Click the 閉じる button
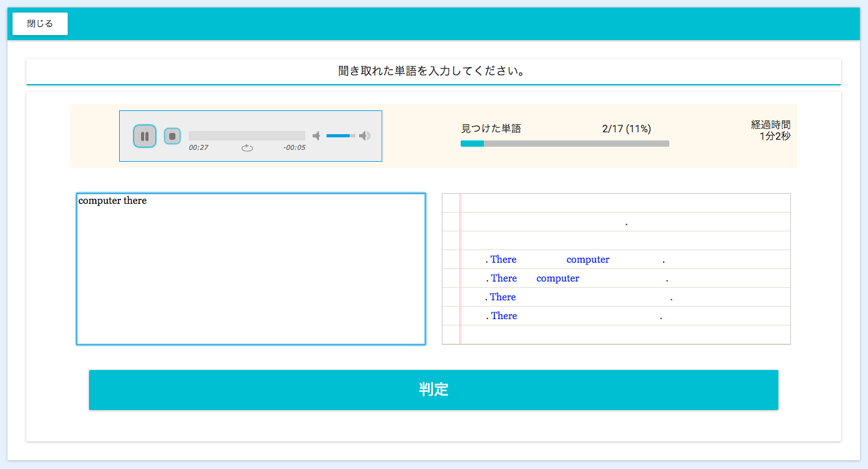 [40, 24]
